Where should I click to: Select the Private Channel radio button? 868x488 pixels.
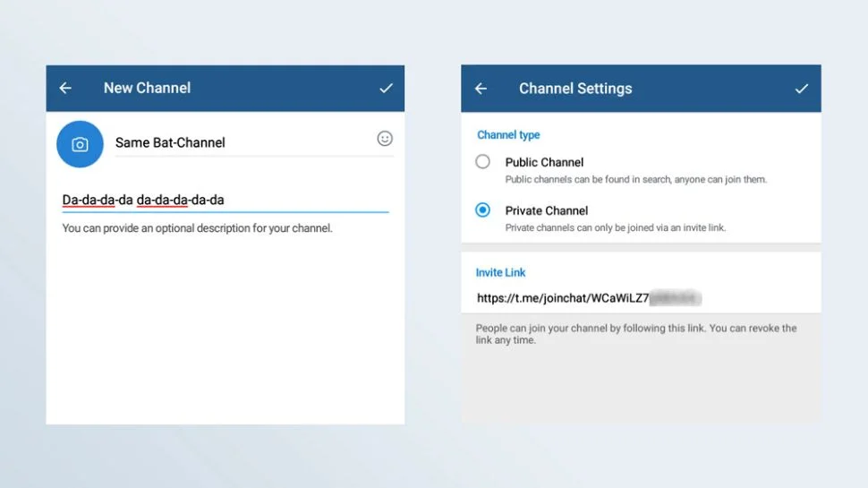click(x=483, y=210)
